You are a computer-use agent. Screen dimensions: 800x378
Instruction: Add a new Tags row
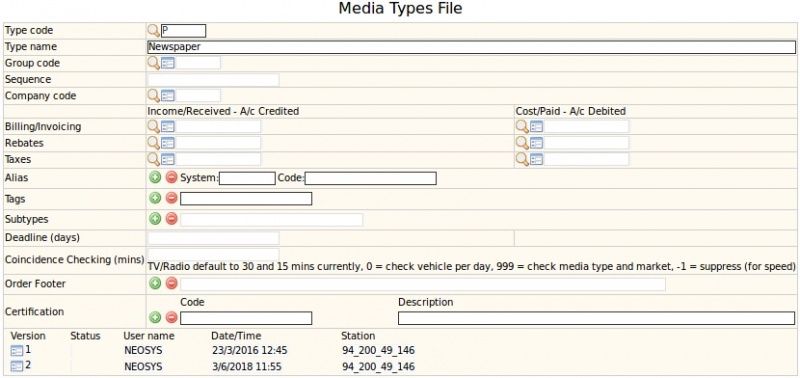pos(155,198)
